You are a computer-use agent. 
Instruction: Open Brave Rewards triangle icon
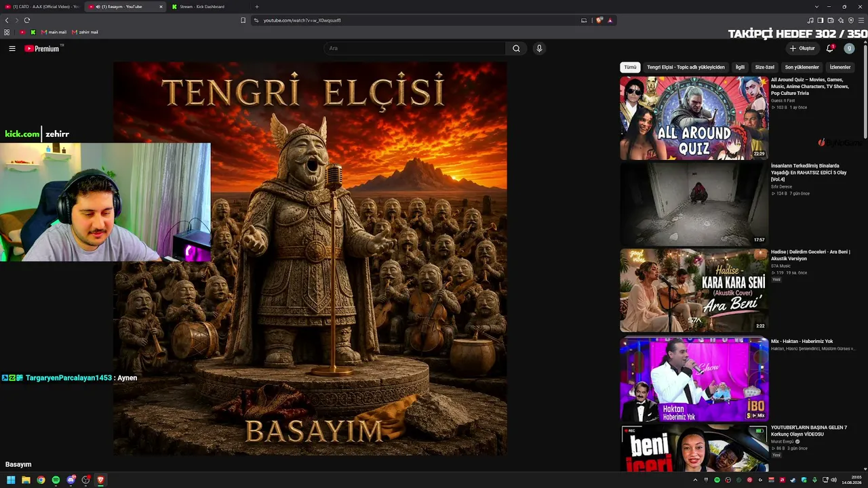click(x=610, y=20)
